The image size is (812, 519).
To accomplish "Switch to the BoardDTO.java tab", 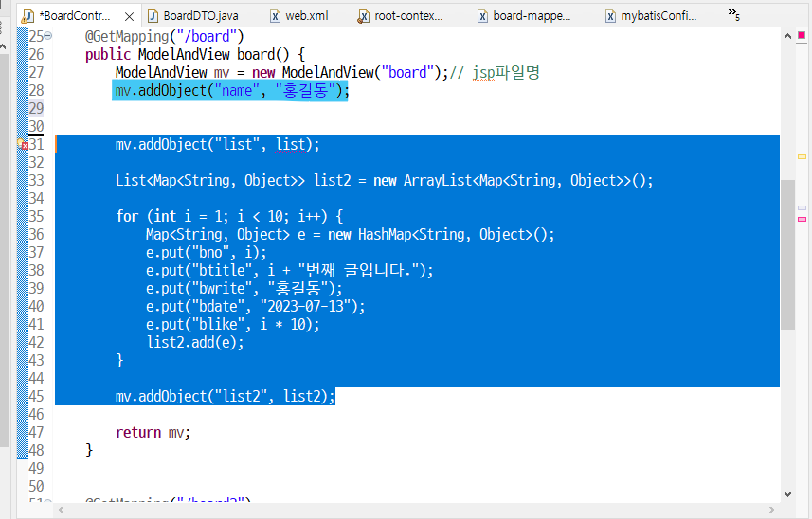I will pos(193,16).
